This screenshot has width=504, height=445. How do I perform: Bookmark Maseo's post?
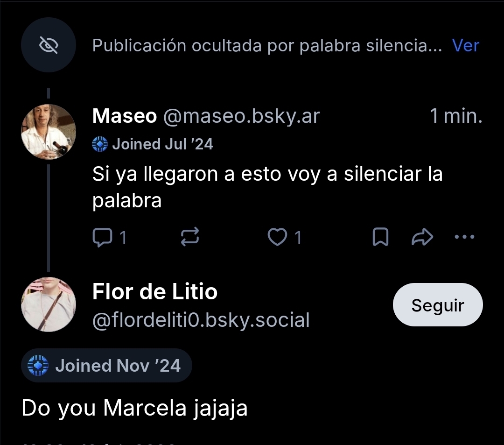click(x=380, y=238)
